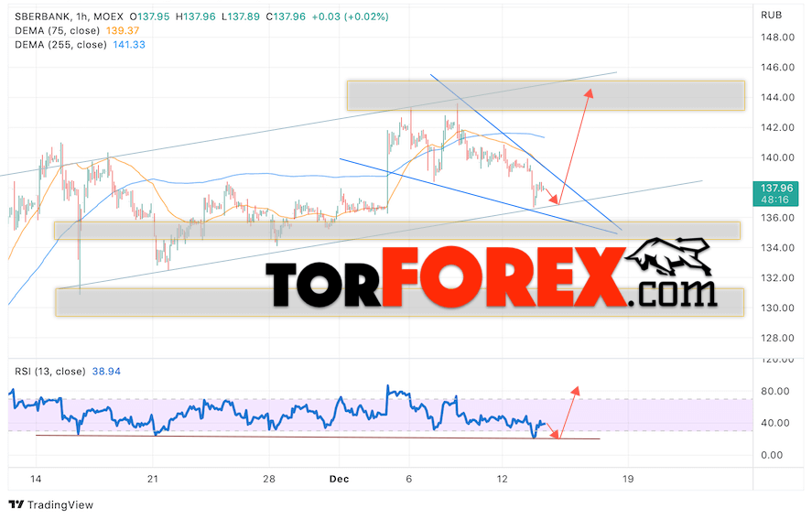The height and width of the screenshot is (519, 812).
Task: Click the 130.00 price axis label
Action: point(777,308)
